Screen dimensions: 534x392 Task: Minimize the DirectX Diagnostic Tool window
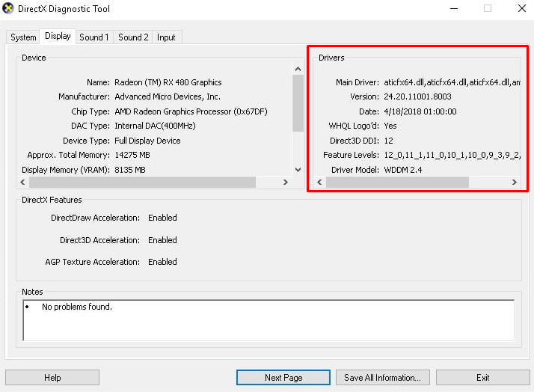(x=454, y=8)
